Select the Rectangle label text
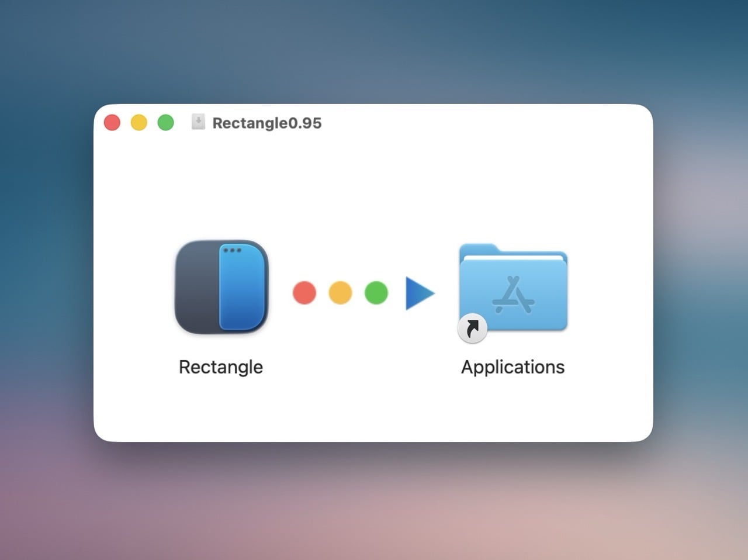The width and height of the screenshot is (748, 560). (x=220, y=367)
